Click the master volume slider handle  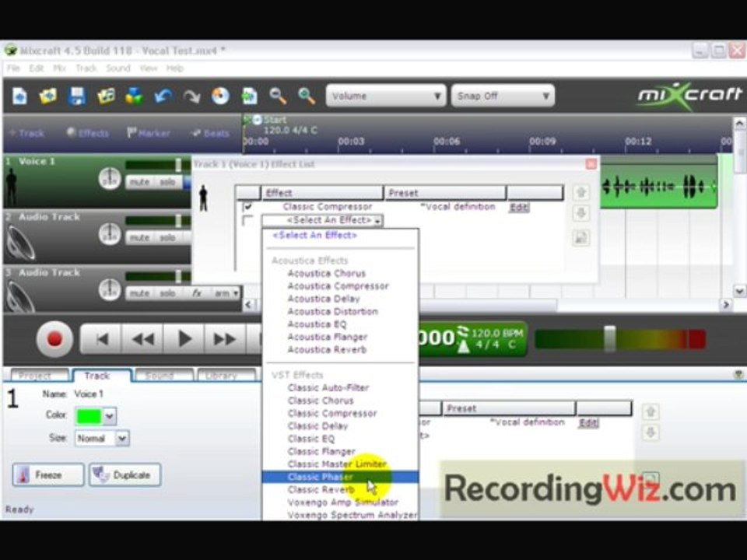click(x=609, y=338)
